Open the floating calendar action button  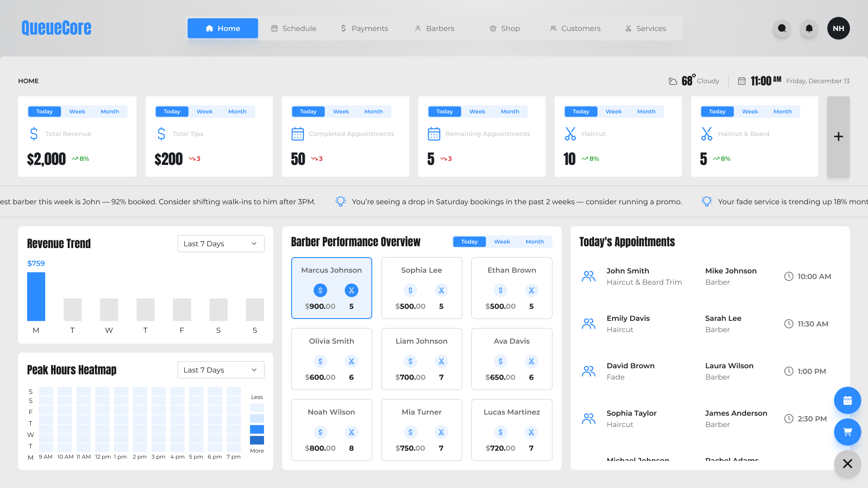(847, 400)
